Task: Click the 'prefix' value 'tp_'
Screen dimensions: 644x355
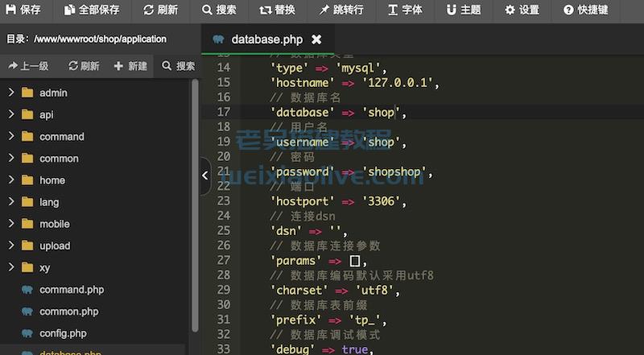Action: pos(365,320)
